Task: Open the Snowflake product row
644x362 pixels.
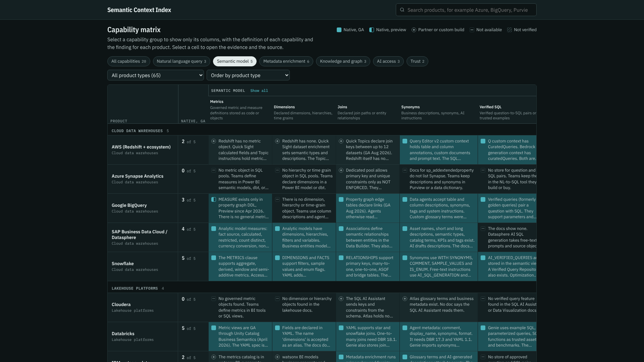Action: (143, 266)
